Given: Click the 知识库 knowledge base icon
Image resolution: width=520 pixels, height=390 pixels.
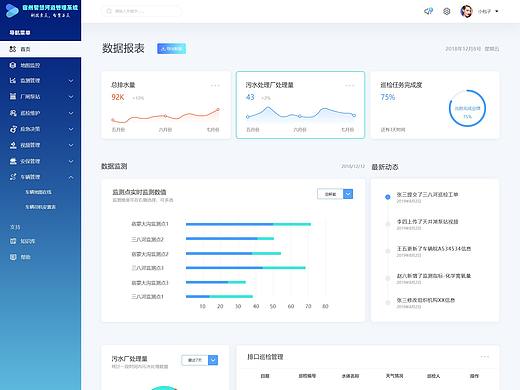Looking at the screenshot, I should tap(13, 241).
